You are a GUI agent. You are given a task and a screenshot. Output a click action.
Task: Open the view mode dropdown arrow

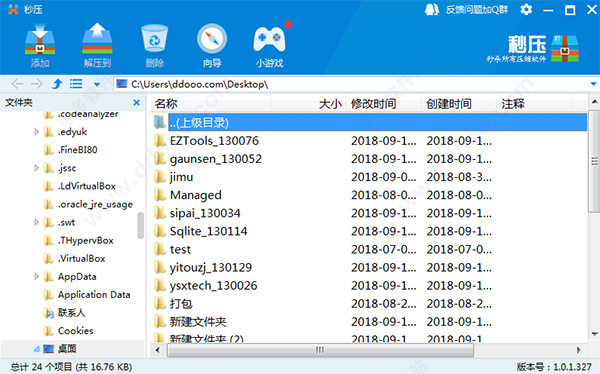pyautogui.click(x=97, y=85)
